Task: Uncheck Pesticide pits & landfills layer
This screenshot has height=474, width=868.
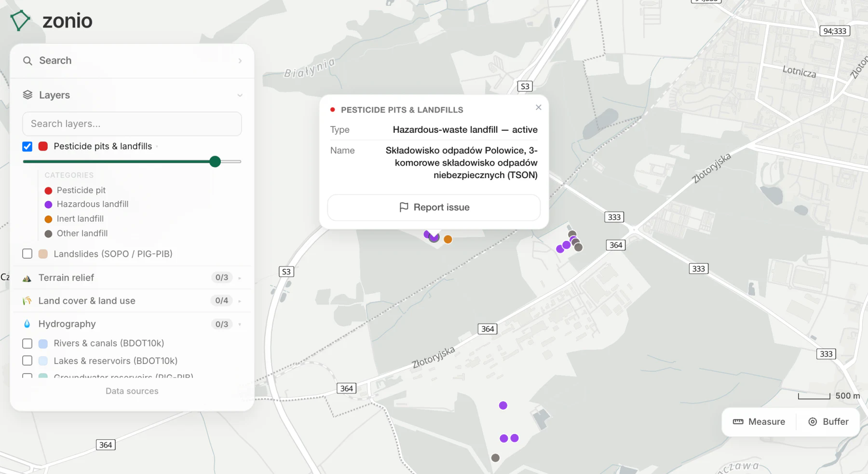Action: (x=27, y=146)
